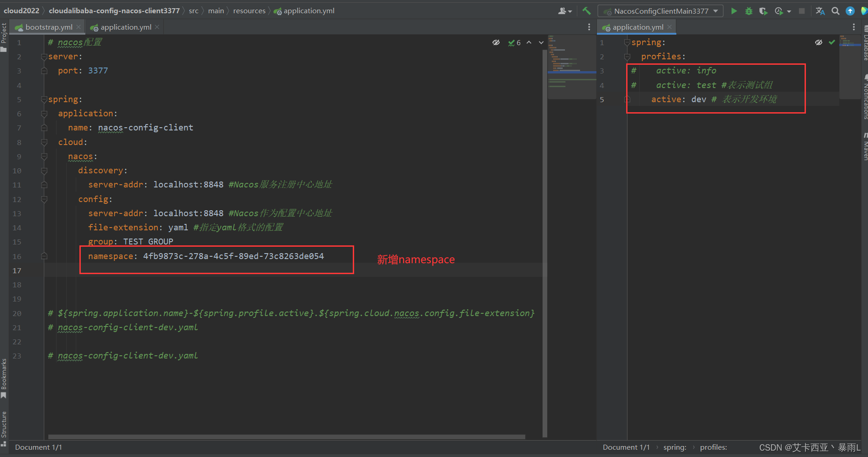Image resolution: width=868 pixels, height=457 pixels.
Task: Collapse the cloud: block fold marker
Action: point(44,142)
